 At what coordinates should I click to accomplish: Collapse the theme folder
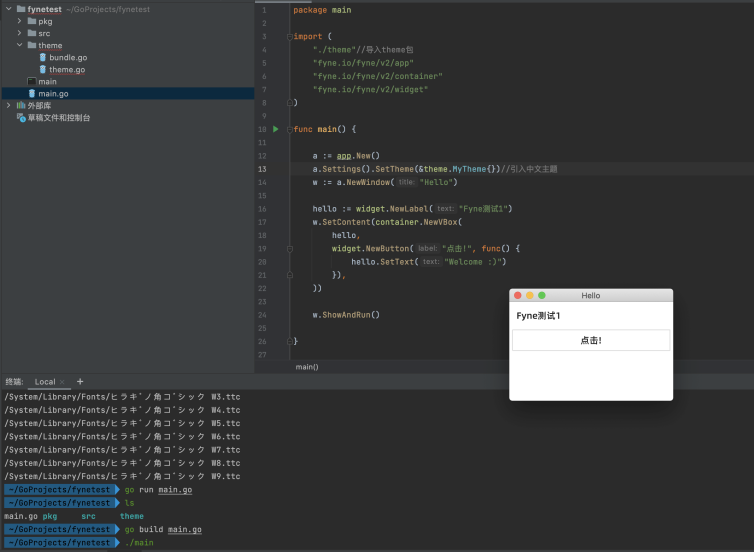[20, 45]
